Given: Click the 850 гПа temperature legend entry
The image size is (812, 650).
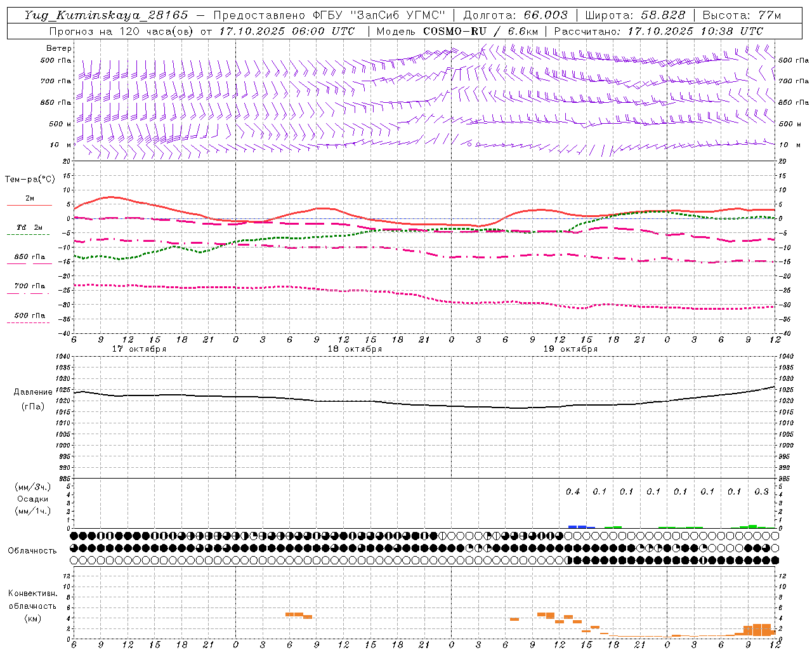Looking at the screenshot, I should [x=29, y=257].
